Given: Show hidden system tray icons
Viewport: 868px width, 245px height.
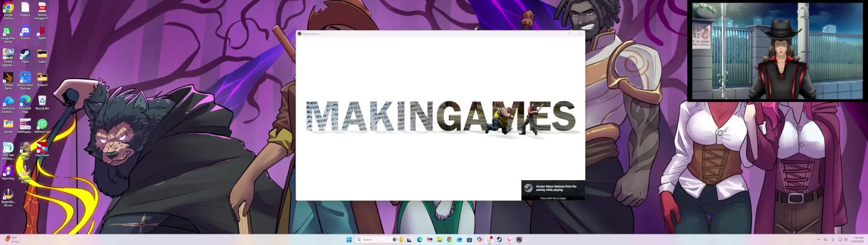Looking at the screenshot, I should click(818, 240).
